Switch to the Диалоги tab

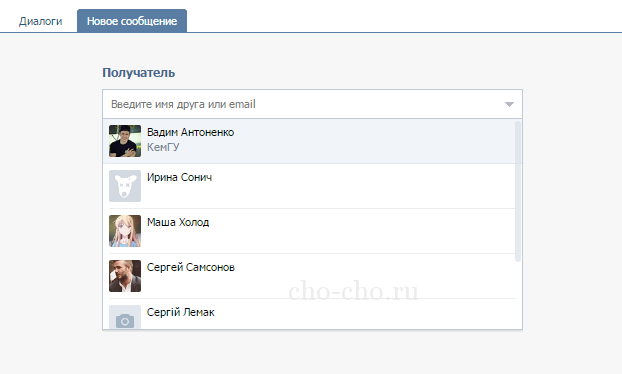pos(40,21)
